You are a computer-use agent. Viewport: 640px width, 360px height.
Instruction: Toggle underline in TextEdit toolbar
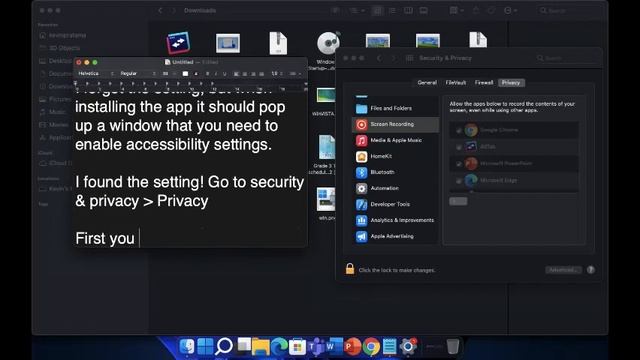click(224, 74)
